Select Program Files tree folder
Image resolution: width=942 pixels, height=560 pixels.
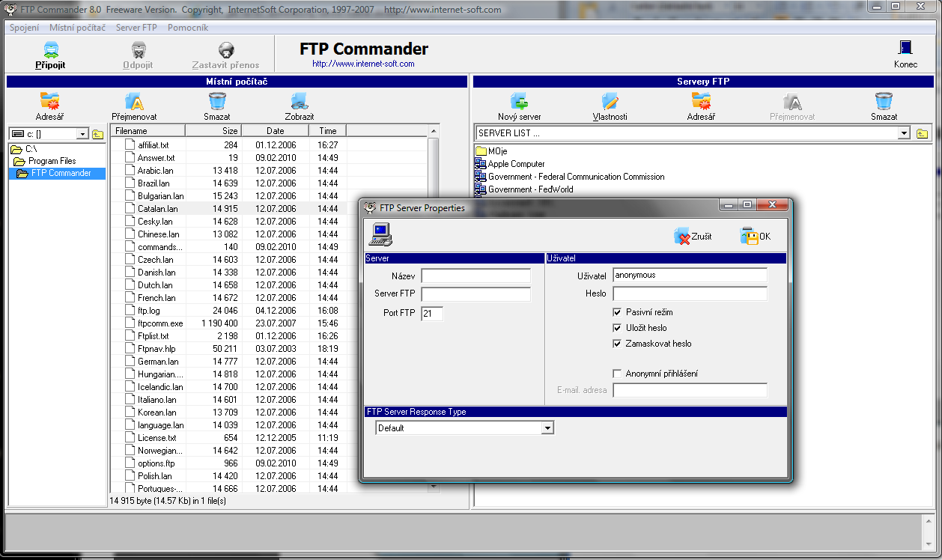tap(45, 161)
